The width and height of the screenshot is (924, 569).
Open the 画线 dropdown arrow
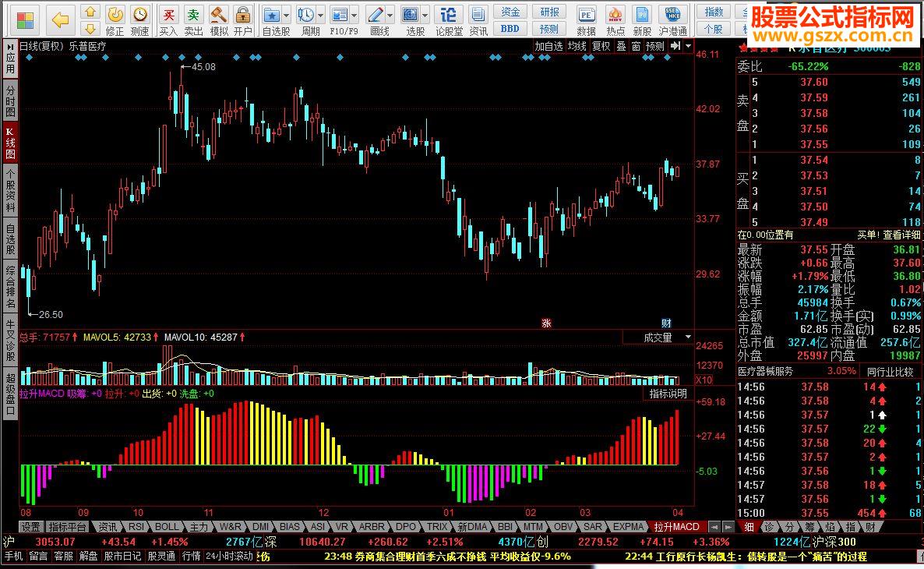point(390,16)
